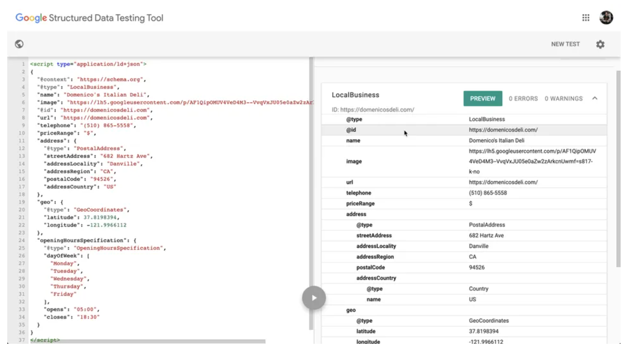Click the Google Structured Data Testing Tool logo
This screenshot has width=630, height=364.
pyautogui.click(x=89, y=18)
